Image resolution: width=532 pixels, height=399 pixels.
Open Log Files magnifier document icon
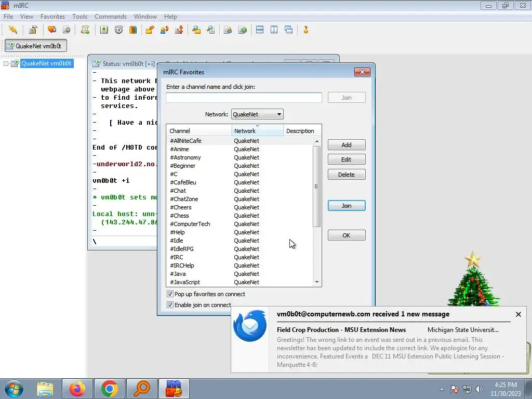[211, 30]
